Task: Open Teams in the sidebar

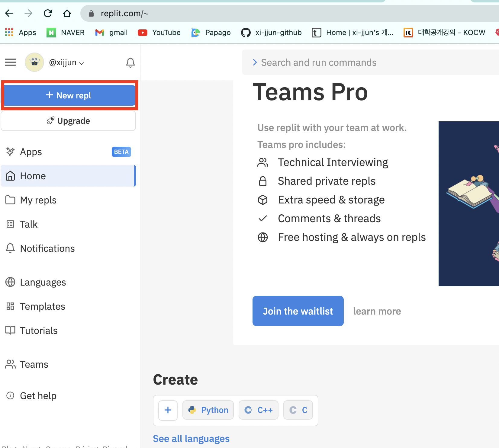Action: [68, 364]
